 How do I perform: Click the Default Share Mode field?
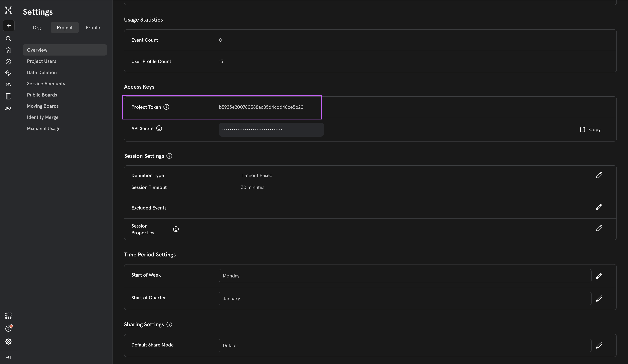[405, 346]
